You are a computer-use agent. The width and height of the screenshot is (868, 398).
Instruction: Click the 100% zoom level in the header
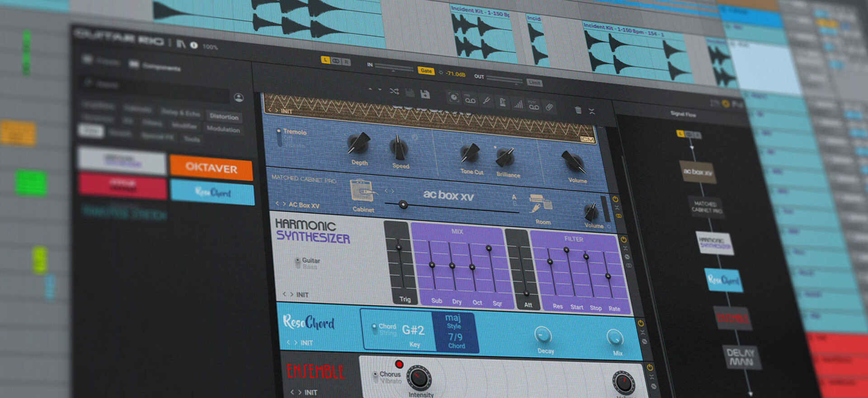pyautogui.click(x=210, y=47)
